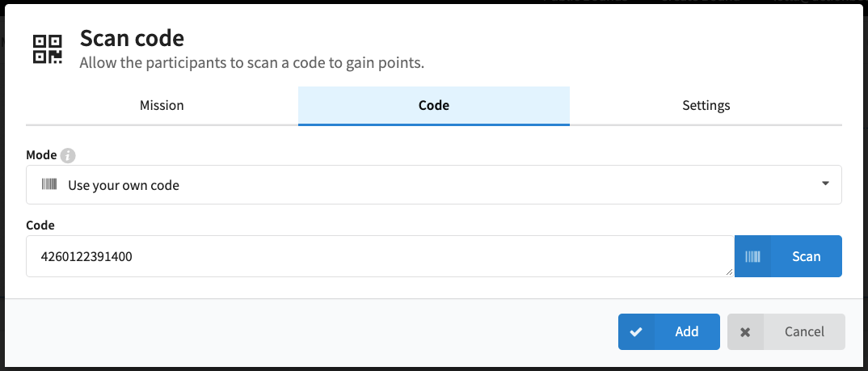868x371 pixels.
Task: Click the QR code icon in header
Action: point(47,48)
